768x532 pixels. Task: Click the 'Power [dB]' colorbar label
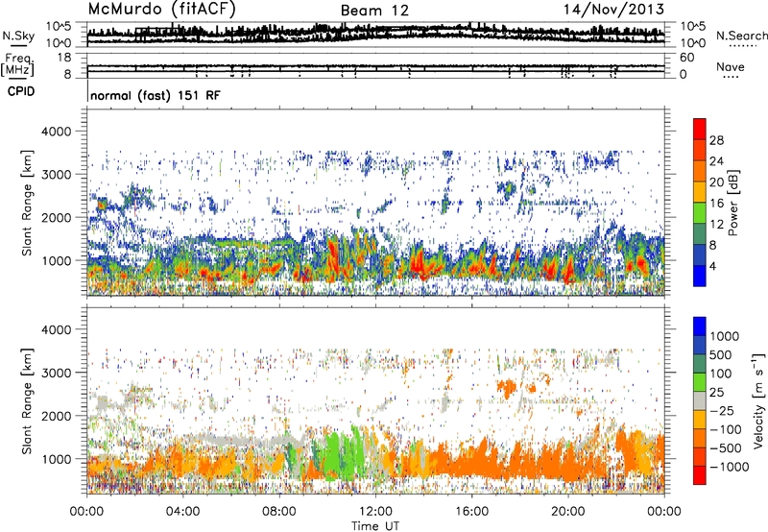pos(733,203)
